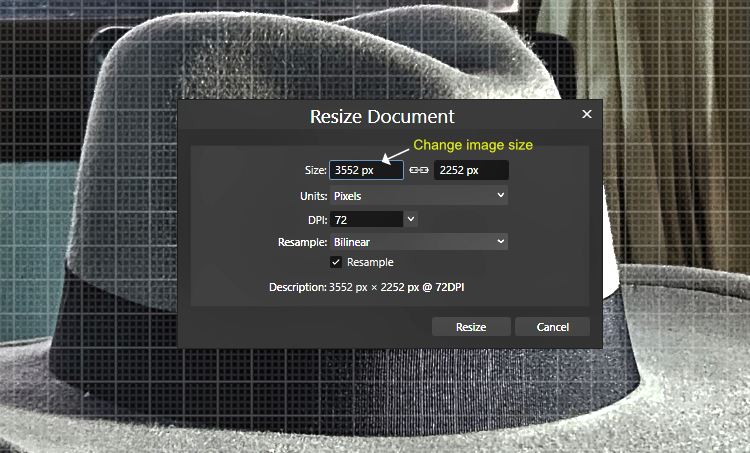This screenshot has height=453, width=750.
Task: Close the Resize Document dialog
Action: (587, 114)
